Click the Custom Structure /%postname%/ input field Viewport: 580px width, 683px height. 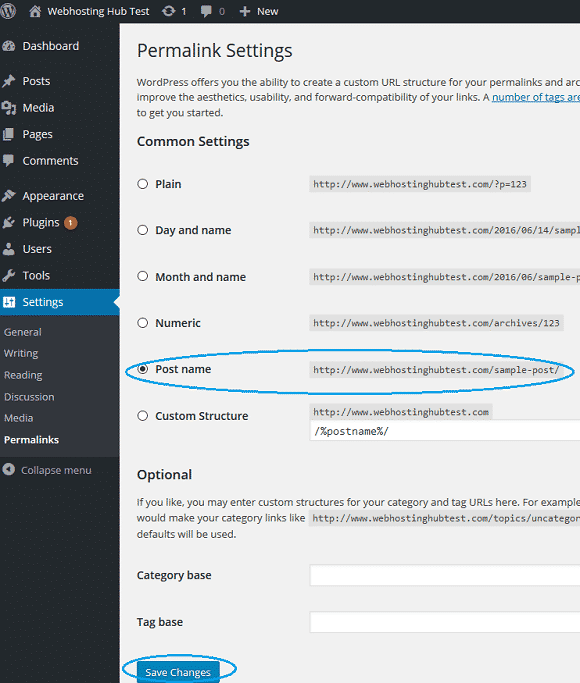pyautogui.click(x=445, y=431)
